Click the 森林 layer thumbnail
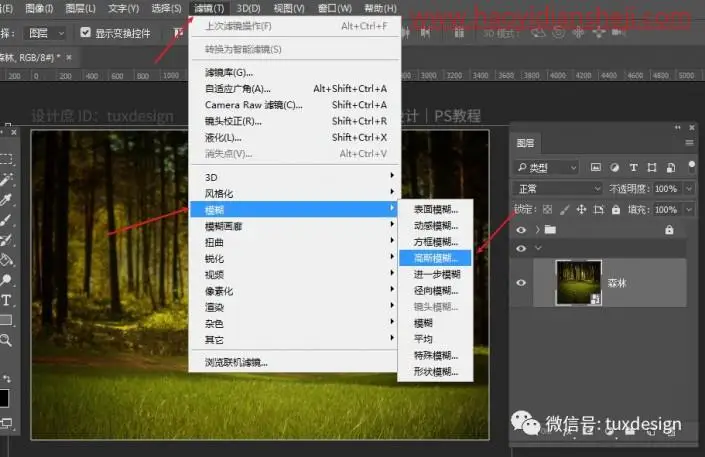Screen dimensions: 705x457 point(579,283)
